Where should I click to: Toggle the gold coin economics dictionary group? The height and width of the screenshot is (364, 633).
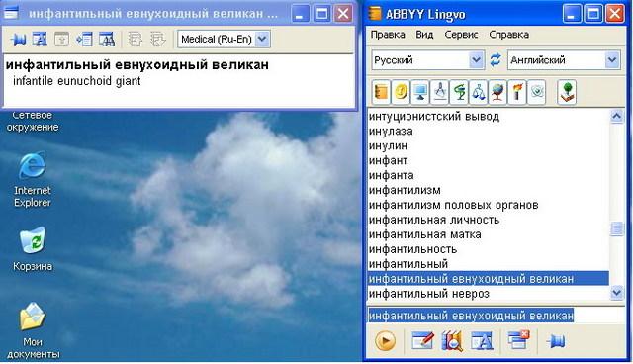click(x=401, y=92)
